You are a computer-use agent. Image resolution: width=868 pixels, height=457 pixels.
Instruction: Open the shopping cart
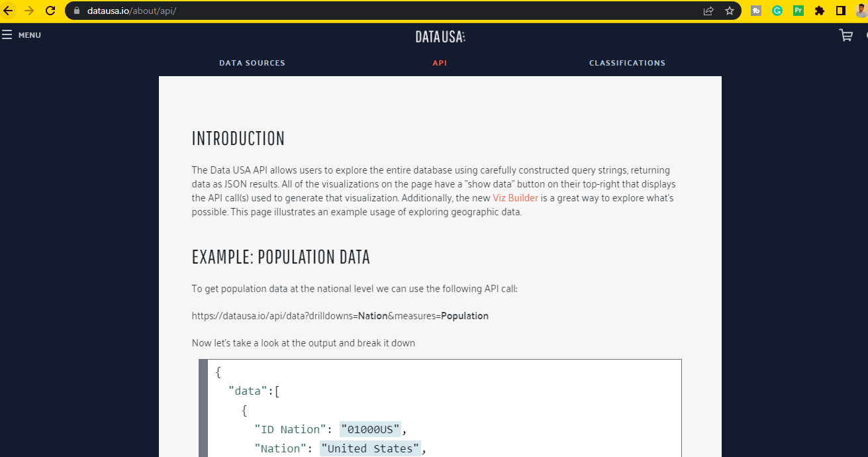(845, 36)
